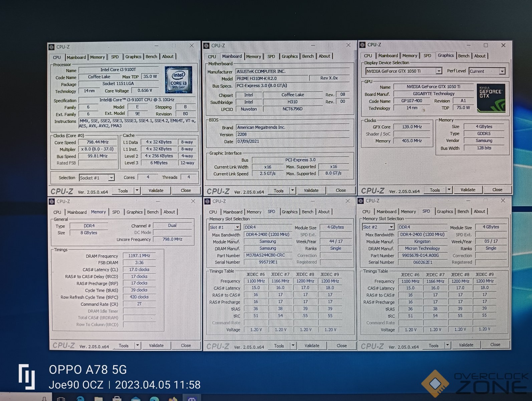Screen dimensions: 532x401
Task: Click the CPU-Z title icon in the Slot #1 SPD window
Action: tap(208, 201)
